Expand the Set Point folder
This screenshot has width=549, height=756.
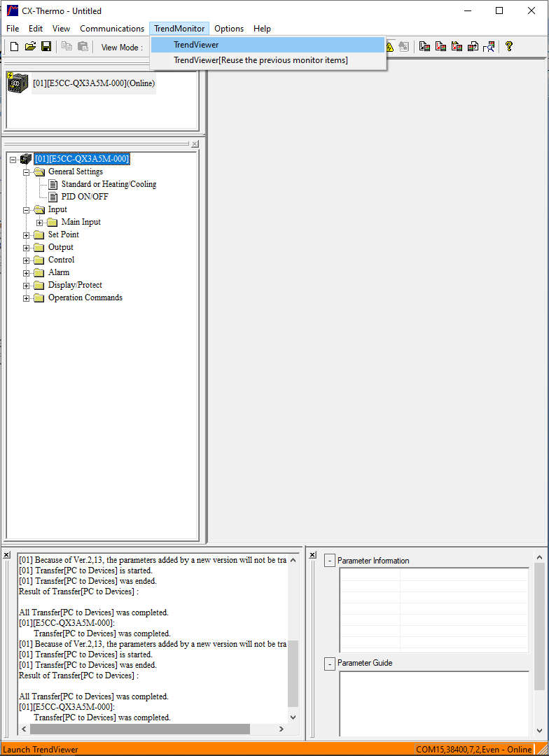tap(27, 235)
